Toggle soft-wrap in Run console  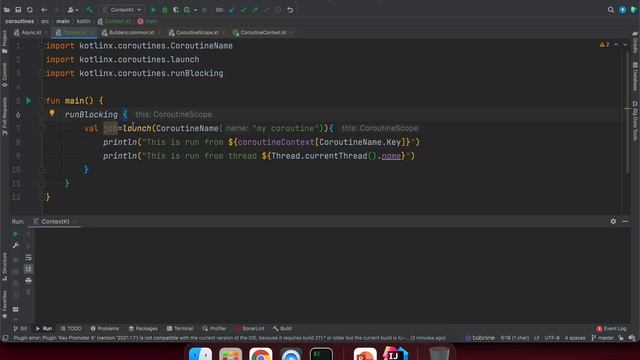click(x=28, y=258)
